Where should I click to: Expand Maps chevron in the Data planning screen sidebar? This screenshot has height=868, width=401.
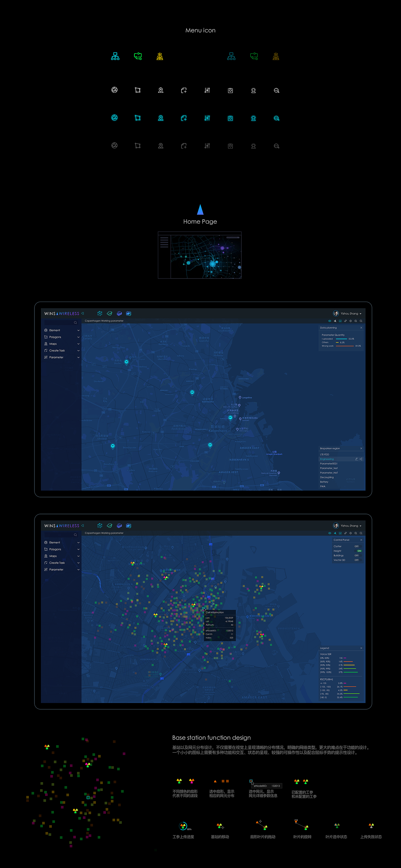tap(78, 344)
